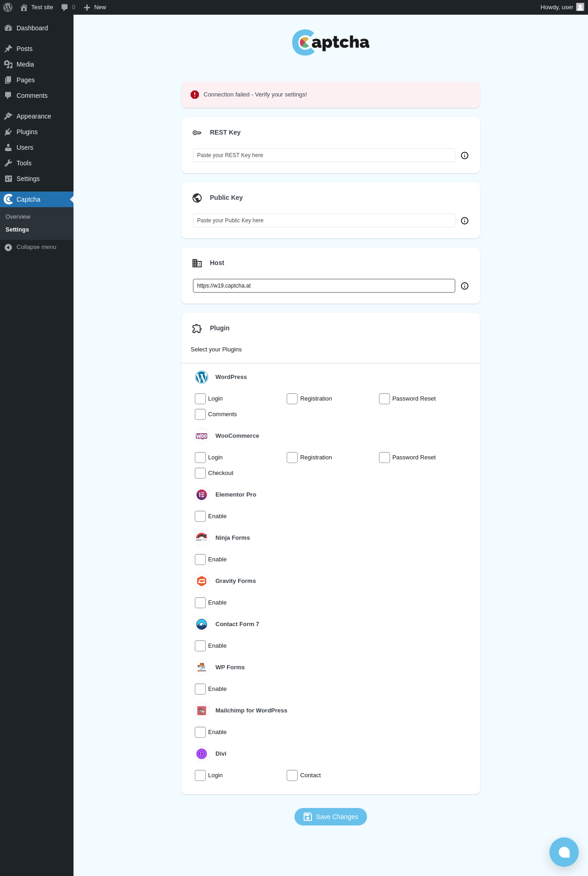Click the New content button
The height and width of the screenshot is (876, 588).
click(x=95, y=7)
